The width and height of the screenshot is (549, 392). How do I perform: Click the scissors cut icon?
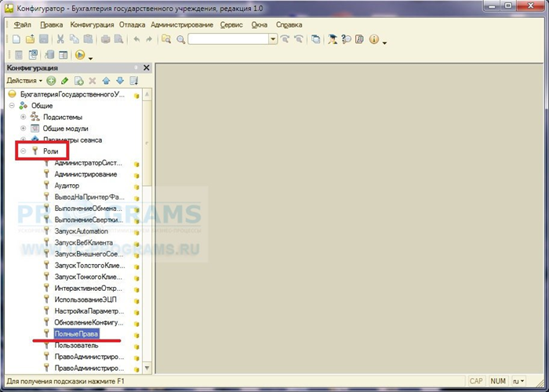[60, 39]
